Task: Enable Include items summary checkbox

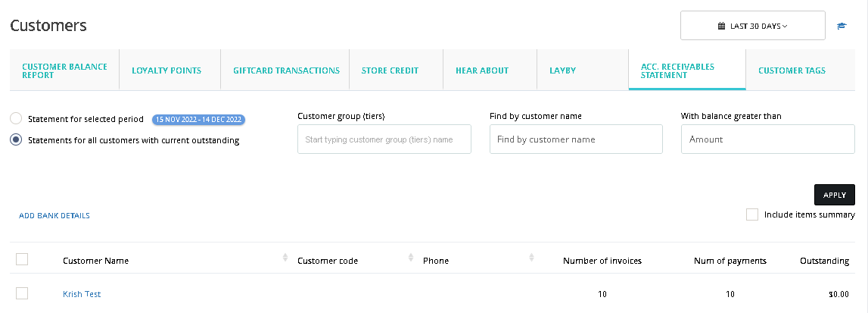Action: pos(751,214)
